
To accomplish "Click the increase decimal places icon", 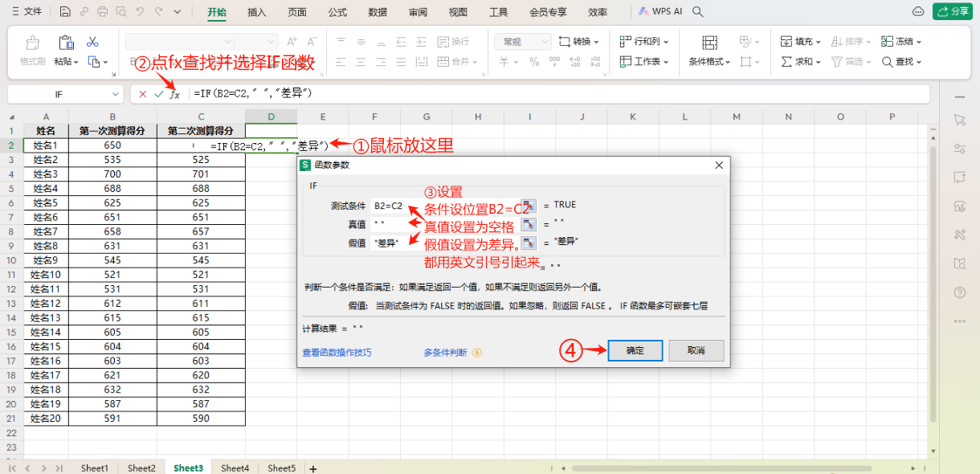I will [x=574, y=62].
